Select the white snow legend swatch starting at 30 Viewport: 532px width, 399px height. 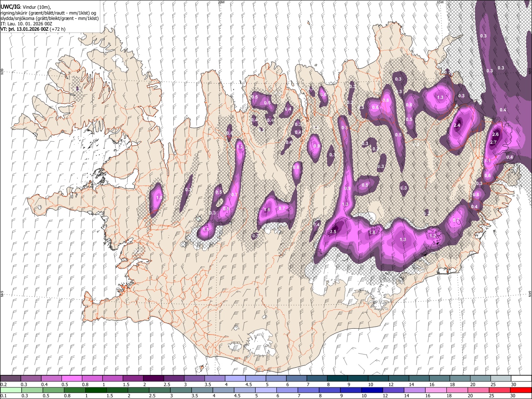tap(521, 378)
